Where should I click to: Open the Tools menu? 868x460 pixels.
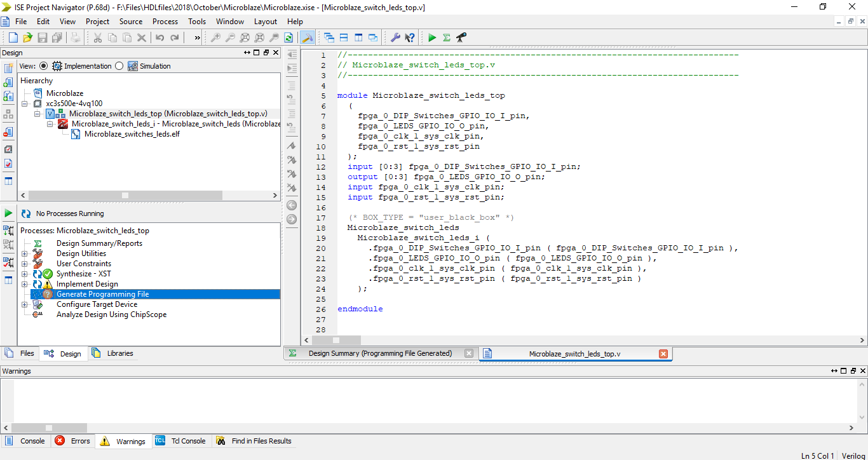pyautogui.click(x=197, y=22)
